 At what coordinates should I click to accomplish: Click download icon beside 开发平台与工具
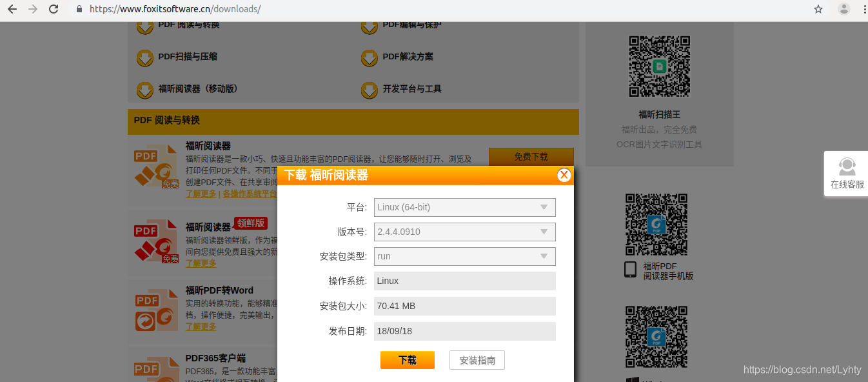369,90
